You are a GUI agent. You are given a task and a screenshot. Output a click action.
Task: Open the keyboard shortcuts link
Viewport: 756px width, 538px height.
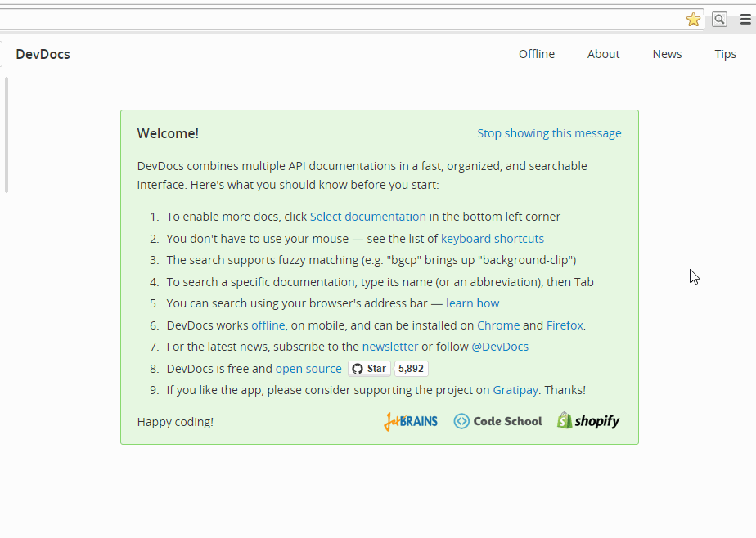[x=493, y=239]
